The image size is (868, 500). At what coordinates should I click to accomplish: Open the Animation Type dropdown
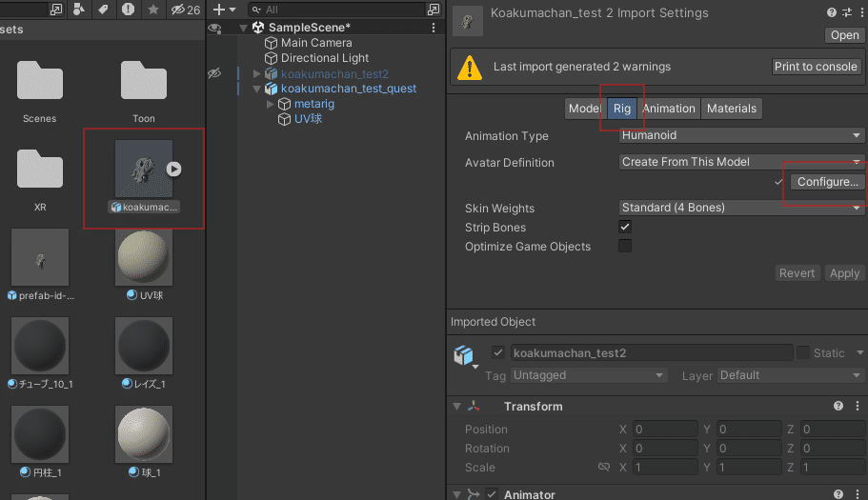click(x=741, y=135)
